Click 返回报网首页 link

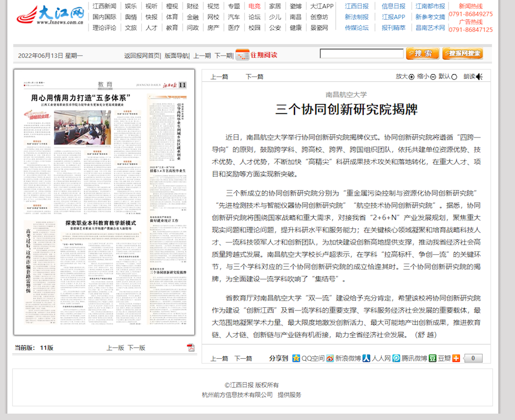click(x=142, y=56)
